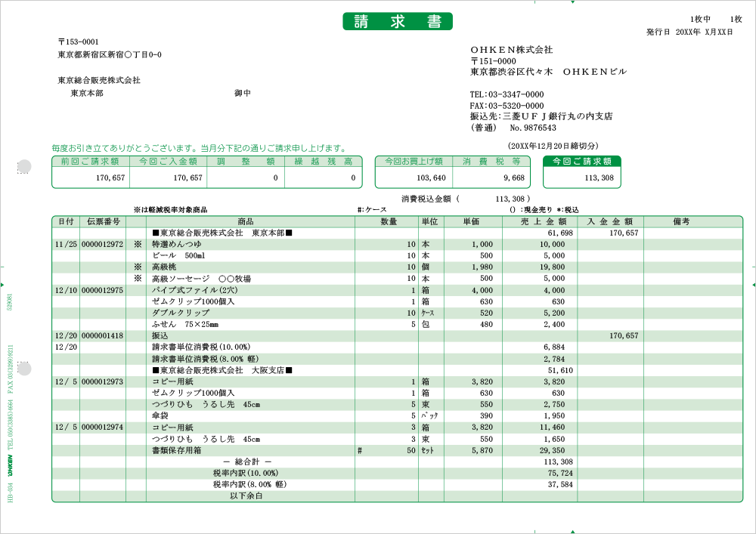Click the 税率内訳(8.00% 軽) line
Viewport: 756px width, 534px height.
coord(249,484)
